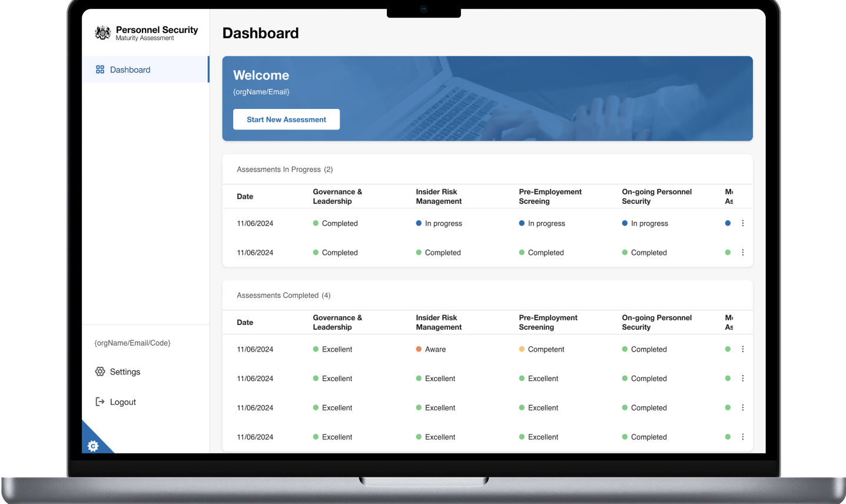Click the Settings gear icon in the sidebar
Viewport: 846px width, 504px height.
(x=99, y=372)
